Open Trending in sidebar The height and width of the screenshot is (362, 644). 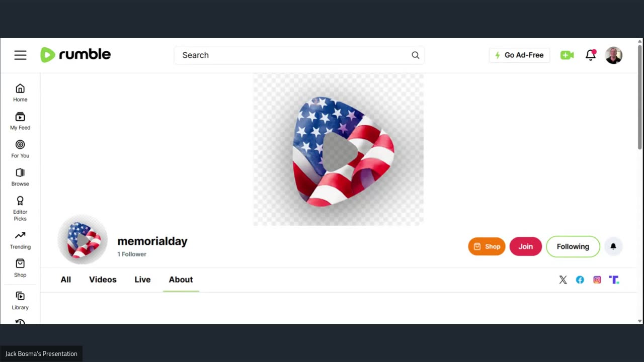click(x=20, y=240)
